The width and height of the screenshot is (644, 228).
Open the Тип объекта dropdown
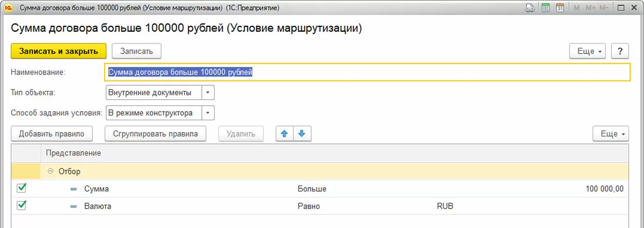208,93
